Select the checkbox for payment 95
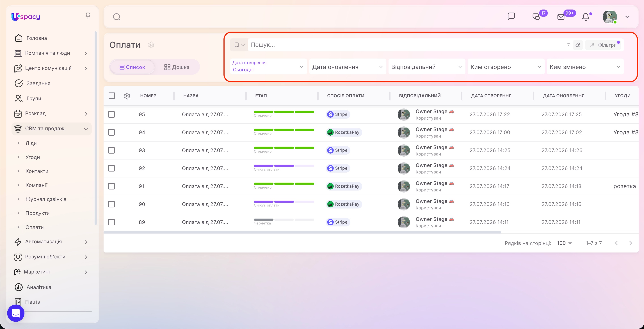The height and width of the screenshot is (329, 644). 111,114
